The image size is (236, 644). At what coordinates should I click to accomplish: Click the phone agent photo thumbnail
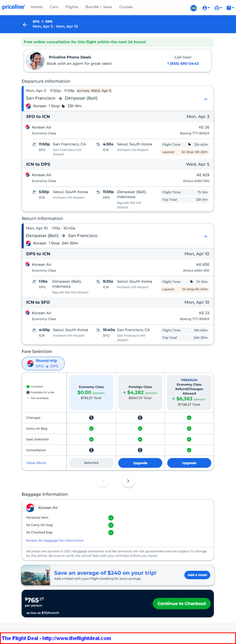click(x=35, y=61)
